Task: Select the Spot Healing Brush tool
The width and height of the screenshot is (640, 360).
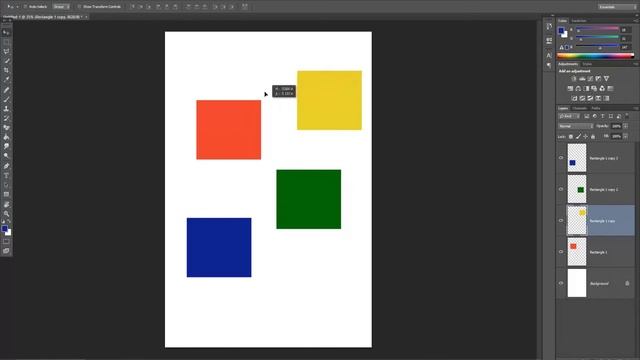Action: pos(6,90)
